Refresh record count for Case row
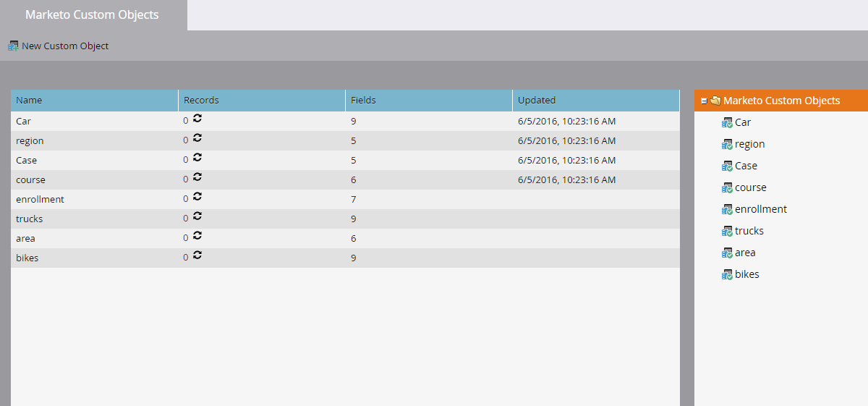Viewport: 868px width, 406px height. 197,158
